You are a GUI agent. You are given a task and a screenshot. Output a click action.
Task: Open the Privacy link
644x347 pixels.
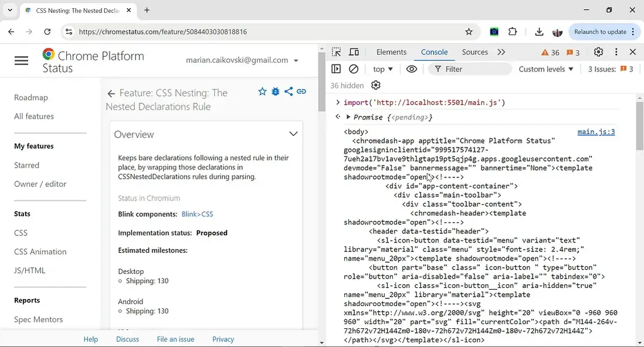pyautogui.click(x=223, y=339)
